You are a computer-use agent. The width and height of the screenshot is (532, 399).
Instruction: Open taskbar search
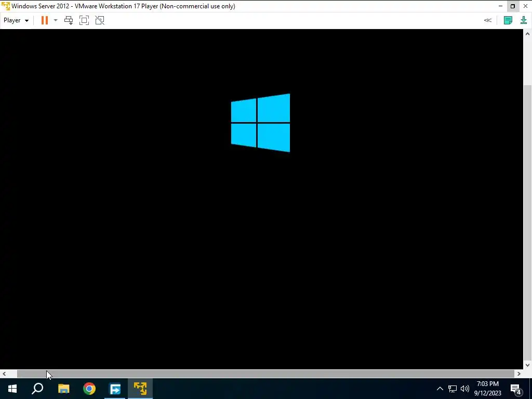(x=37, y=389)
